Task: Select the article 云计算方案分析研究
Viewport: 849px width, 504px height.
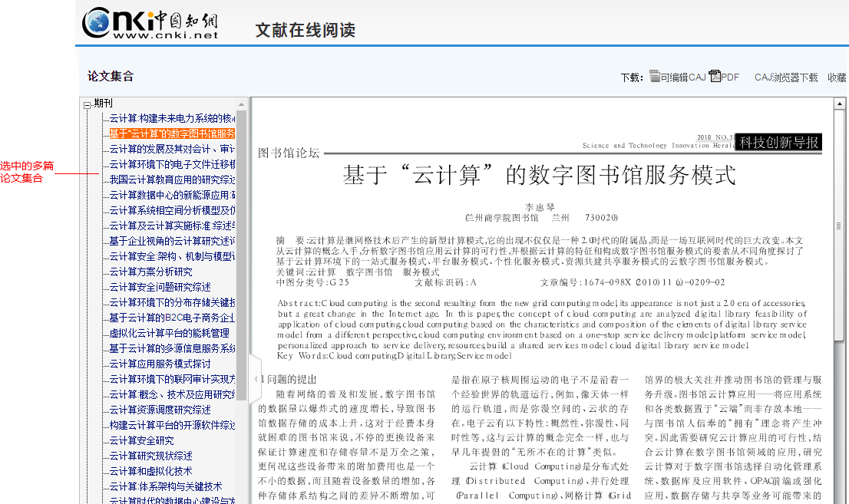Action: pos(151,272)
